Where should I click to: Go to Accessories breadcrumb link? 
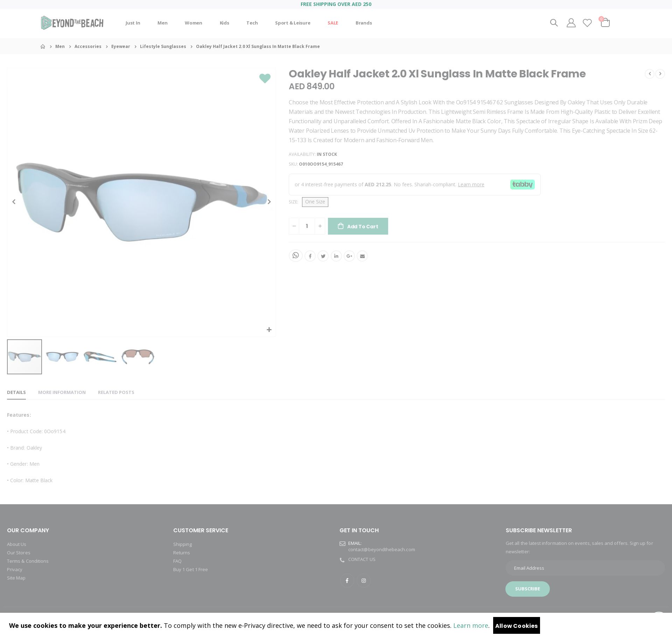click(88, 47)
